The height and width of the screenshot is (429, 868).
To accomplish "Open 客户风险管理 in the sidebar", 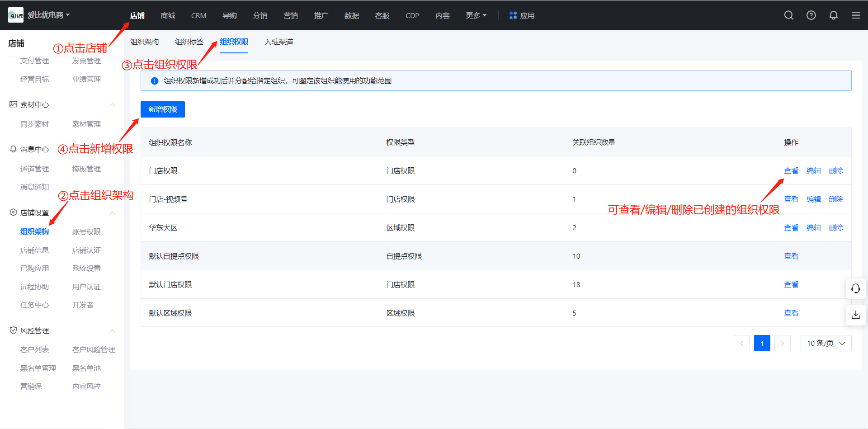I will 94,349.
